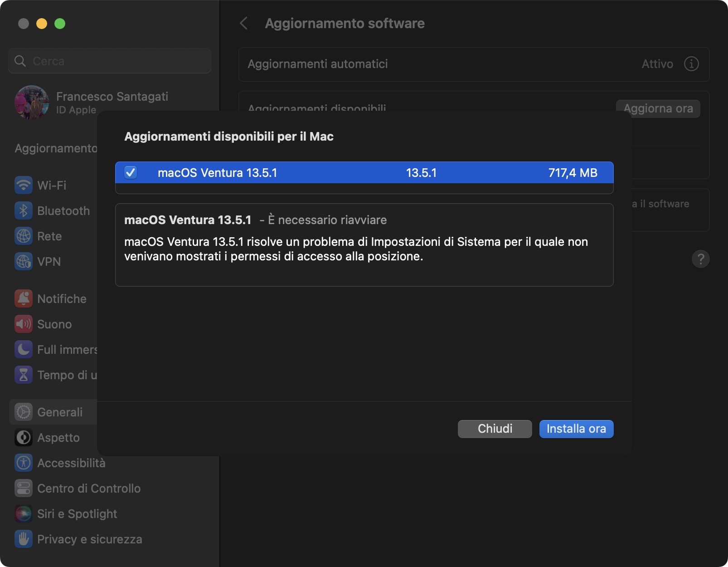Focus the Cerca search field
The image size is (728, 567).
[110, 61]
